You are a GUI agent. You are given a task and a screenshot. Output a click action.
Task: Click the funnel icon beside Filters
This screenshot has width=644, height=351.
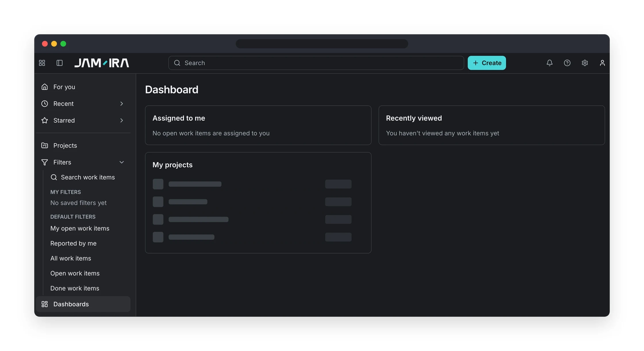45,162
